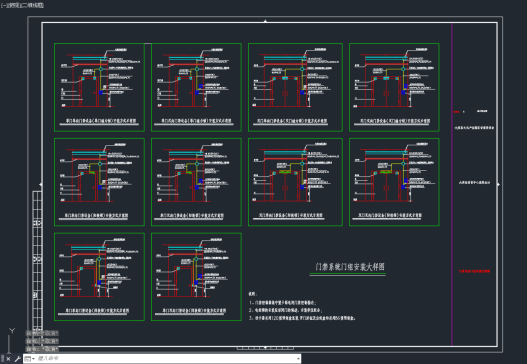This screenshot has width=527, height=364.
Task: Open recent commands dropdown in command line
Action: pyautogui.click(x=30, y=359)
